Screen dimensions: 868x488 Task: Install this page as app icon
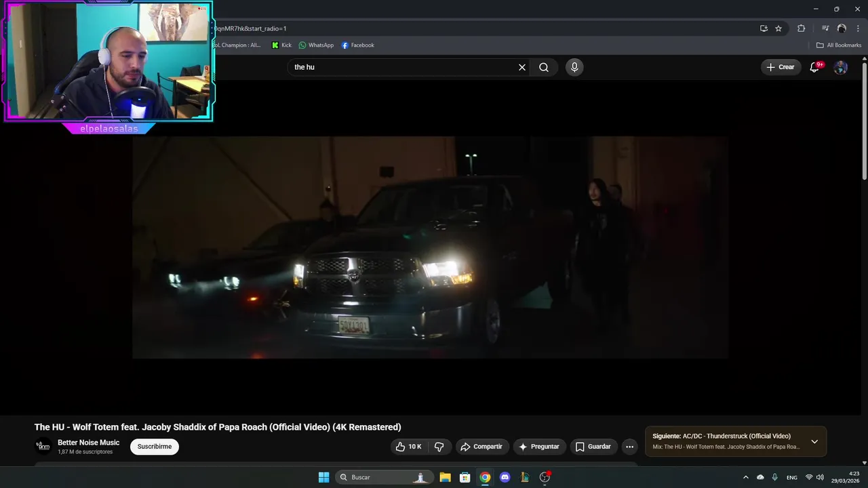click(x=764, y=28)
